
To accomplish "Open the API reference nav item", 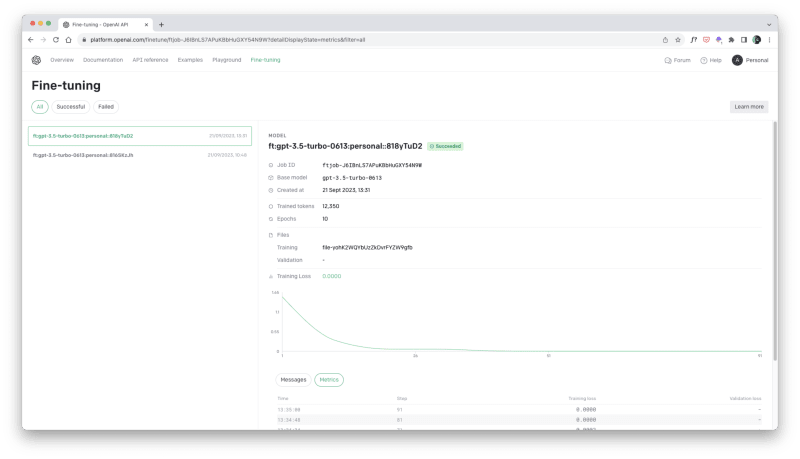I will point(150,60).
